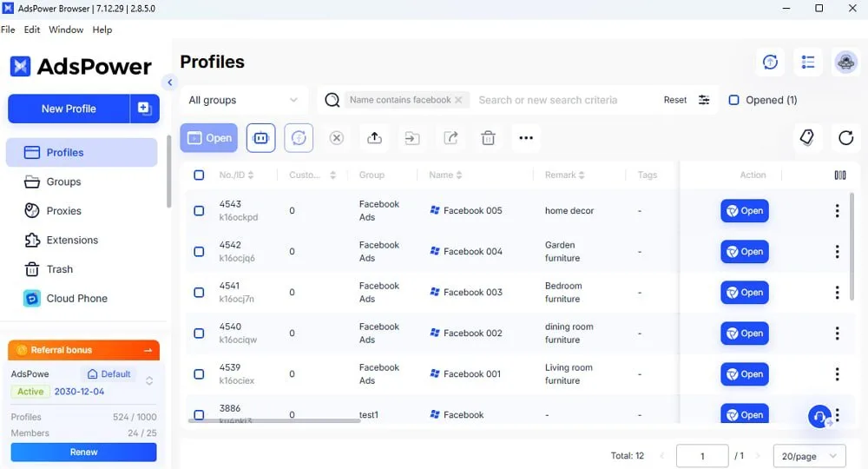The width and height of the screenshot is (868, 469).
Task: Check the box for profile 4542
Action: [200, 251]
